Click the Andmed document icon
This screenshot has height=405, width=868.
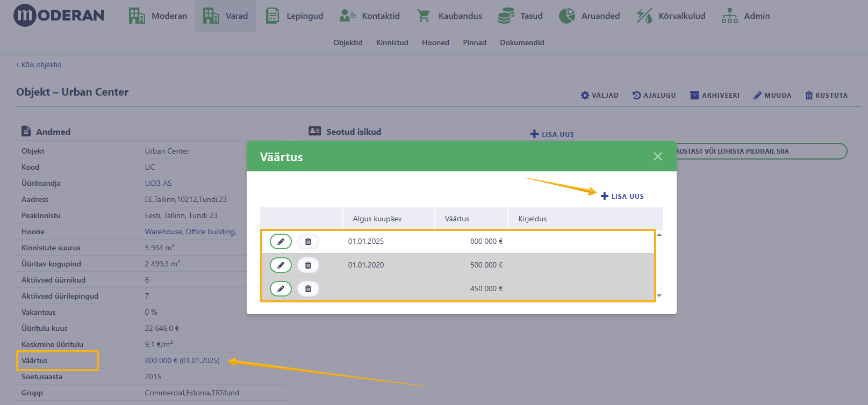pos(26,131)
